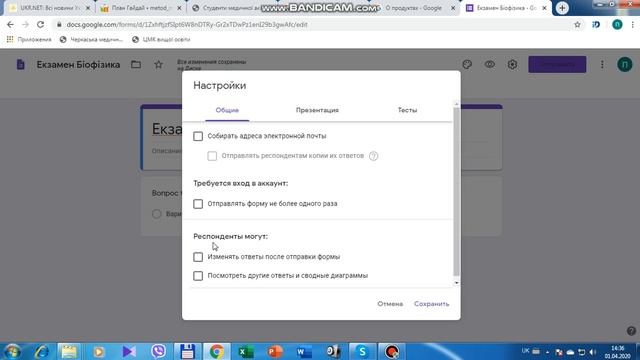Open Chrome three-dot menu

pyautogui.click(x=633, y=24)
